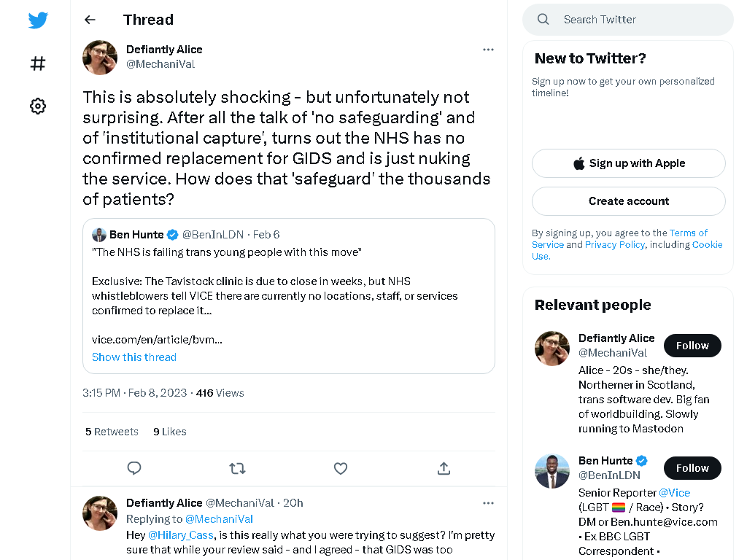Click the Twitter bird logo
Viewport: 747px width, 560px height.
tap(38, 20)
